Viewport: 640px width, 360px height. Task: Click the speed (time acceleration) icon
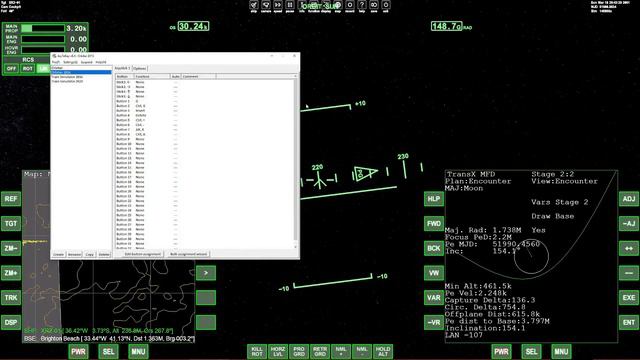[x=278, y=5]
